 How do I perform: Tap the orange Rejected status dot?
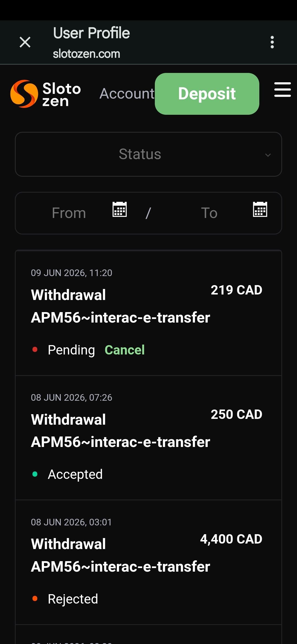[35, 599]
